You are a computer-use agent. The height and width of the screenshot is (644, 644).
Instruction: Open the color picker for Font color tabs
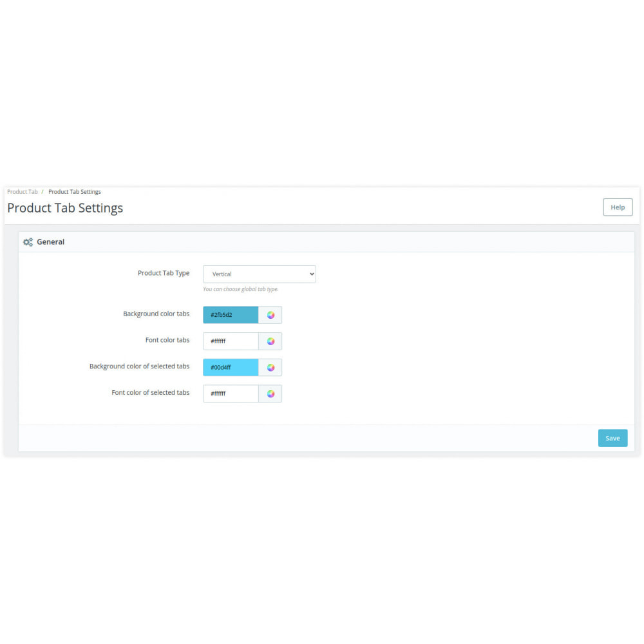270,341
